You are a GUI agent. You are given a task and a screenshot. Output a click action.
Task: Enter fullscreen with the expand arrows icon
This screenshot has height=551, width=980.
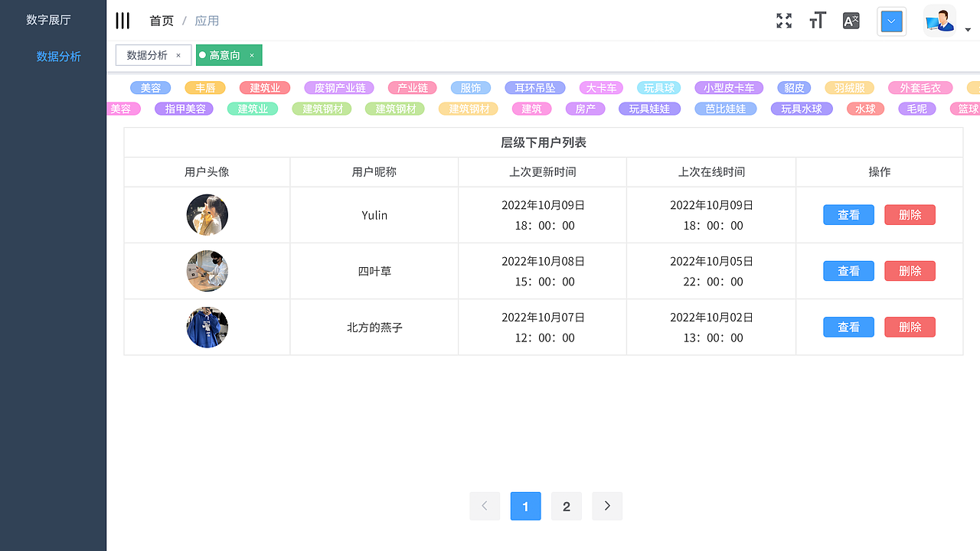click(x=783, y=20)
